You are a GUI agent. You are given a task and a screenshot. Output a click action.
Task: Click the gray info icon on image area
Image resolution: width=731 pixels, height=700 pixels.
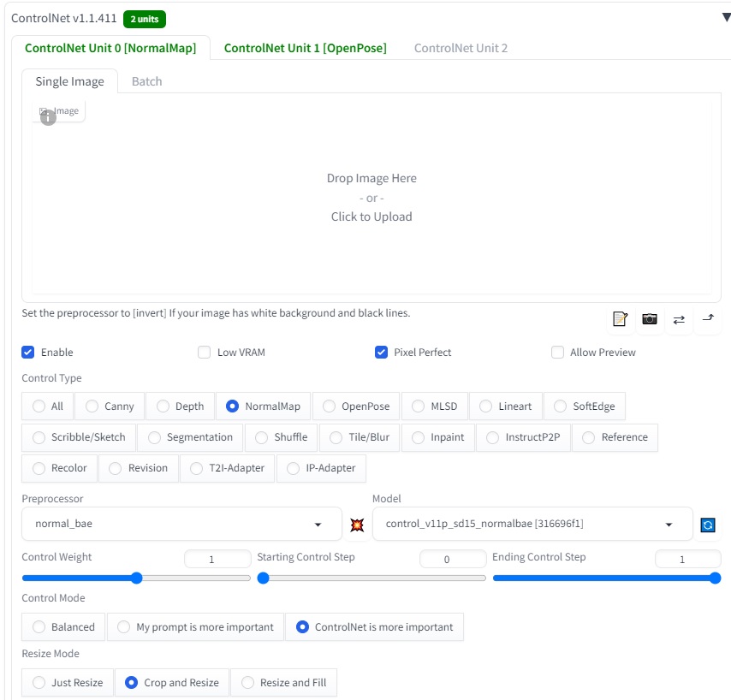[x=48, y=117]
